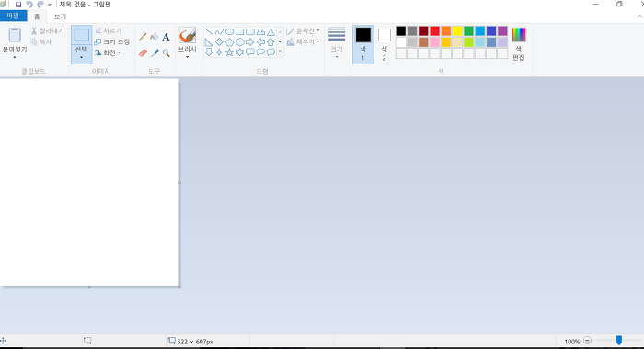Collapse the ribbon with the chevron

(x=639, y=17)
